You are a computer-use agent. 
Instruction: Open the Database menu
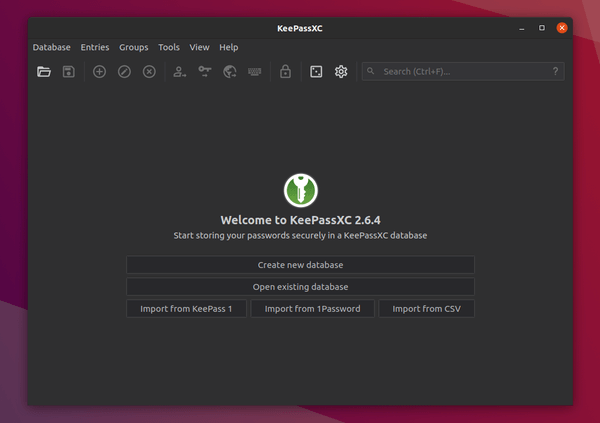pos(52,47)
